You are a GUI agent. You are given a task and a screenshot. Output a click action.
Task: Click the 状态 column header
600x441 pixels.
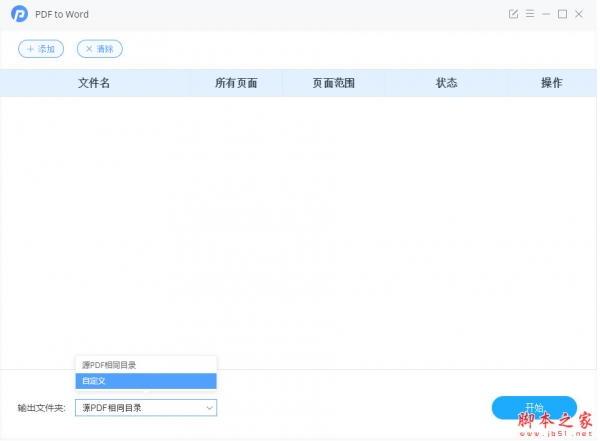pyautogui.click(x=447, y=83)
